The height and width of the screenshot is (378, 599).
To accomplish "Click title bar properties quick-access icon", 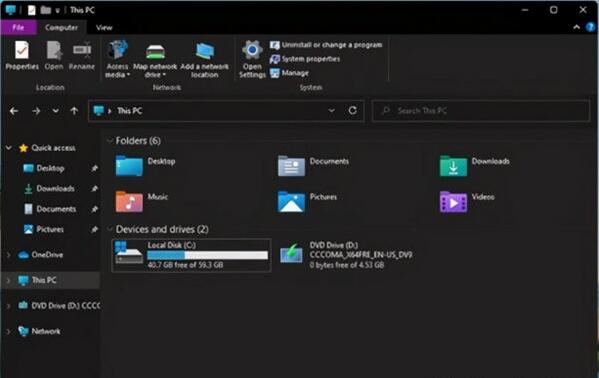I will 32,10.
